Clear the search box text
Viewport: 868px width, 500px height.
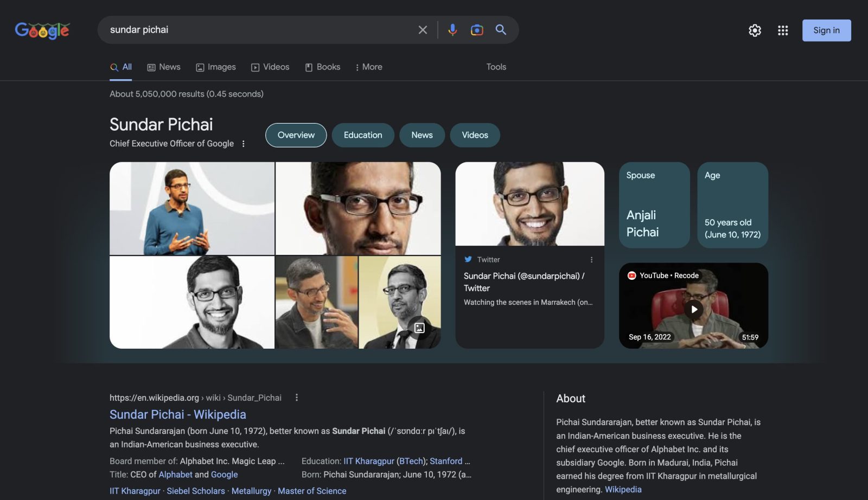coord(423,30)
